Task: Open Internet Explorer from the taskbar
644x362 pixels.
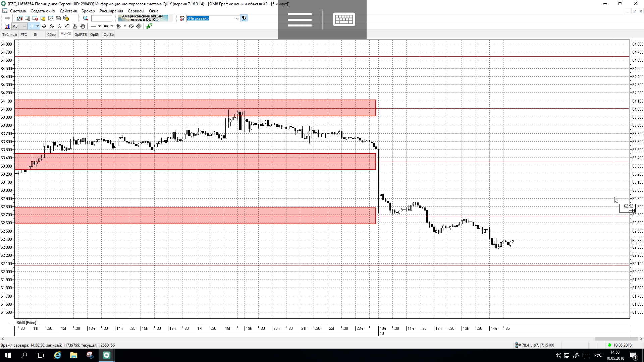Action: point(57,355)
